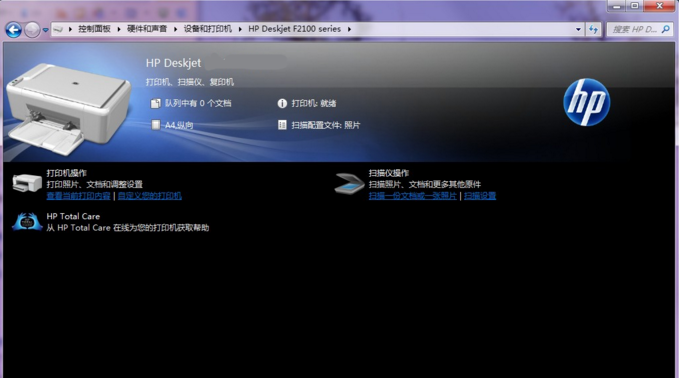
Task: Select the HP Deskjet title text
Action: [173, 63]
